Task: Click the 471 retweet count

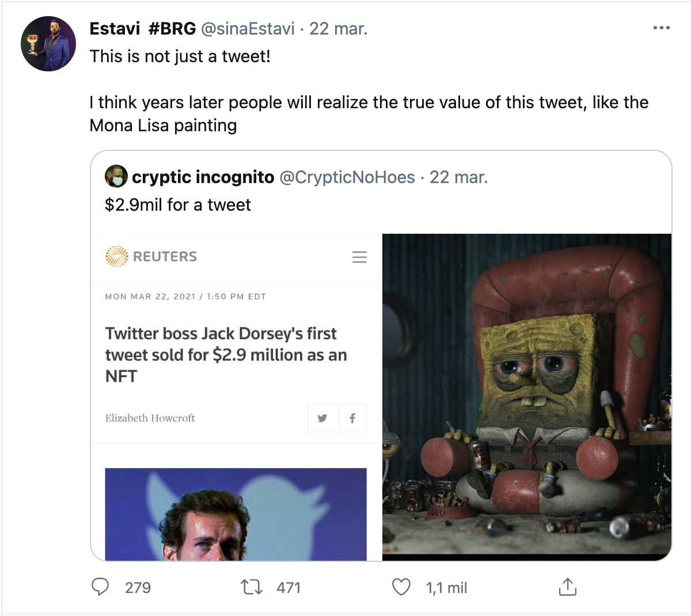Action: pos(289,588)
